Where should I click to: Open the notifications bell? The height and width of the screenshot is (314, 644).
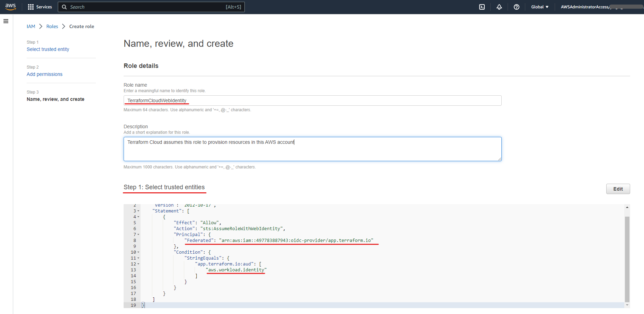[499, 7]
